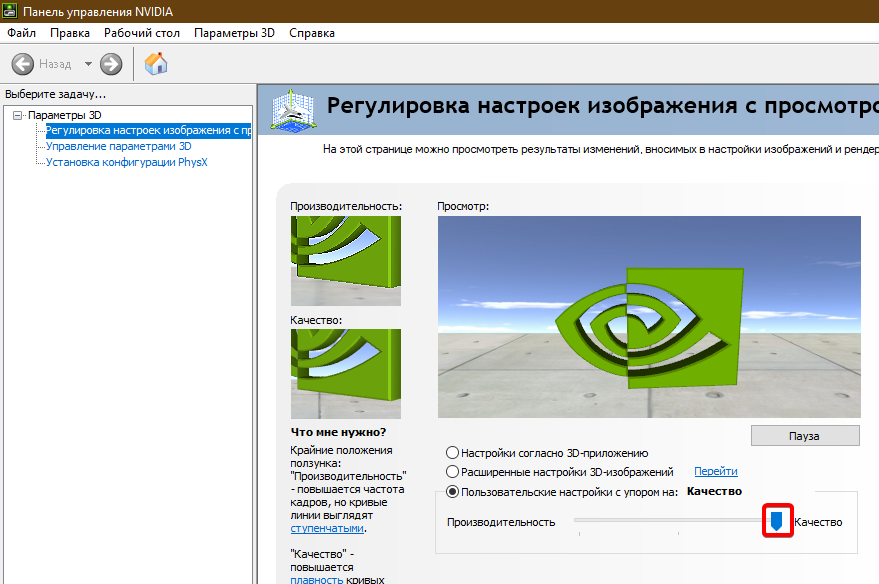The image size is (879, 584).
Task: Open Управление параметрами 3D in task tree
Action: [x=119, y=146]
